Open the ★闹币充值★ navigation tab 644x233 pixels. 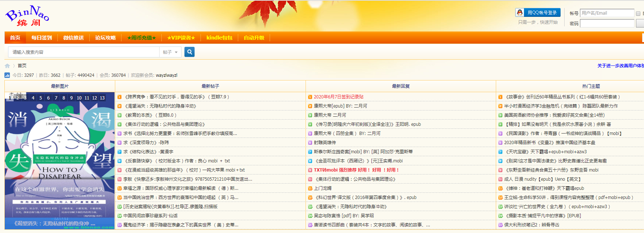point(142,38)
